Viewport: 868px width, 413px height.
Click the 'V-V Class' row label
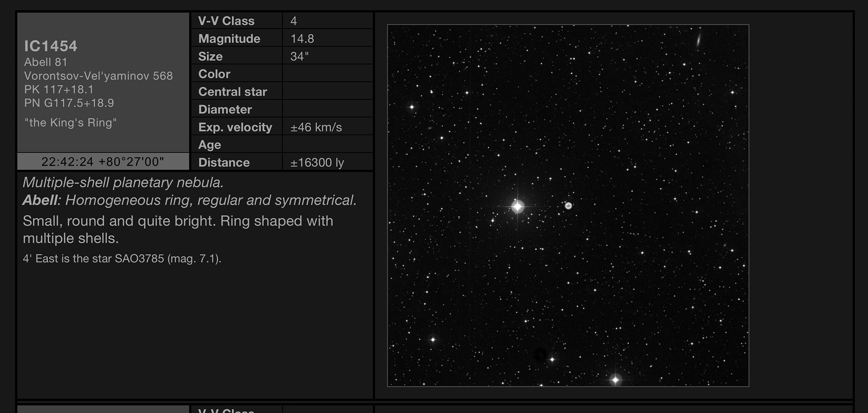pyautogui.click(x=226, y=21)
